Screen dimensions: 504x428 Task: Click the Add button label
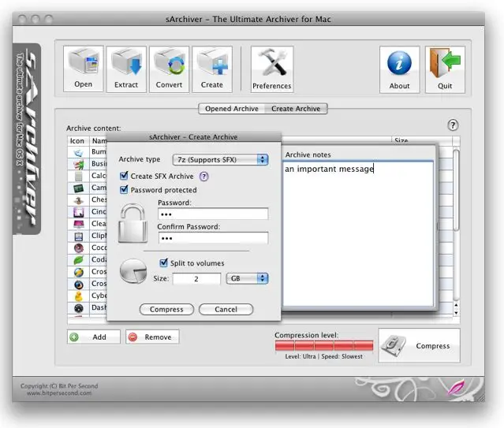coord(99,337)
